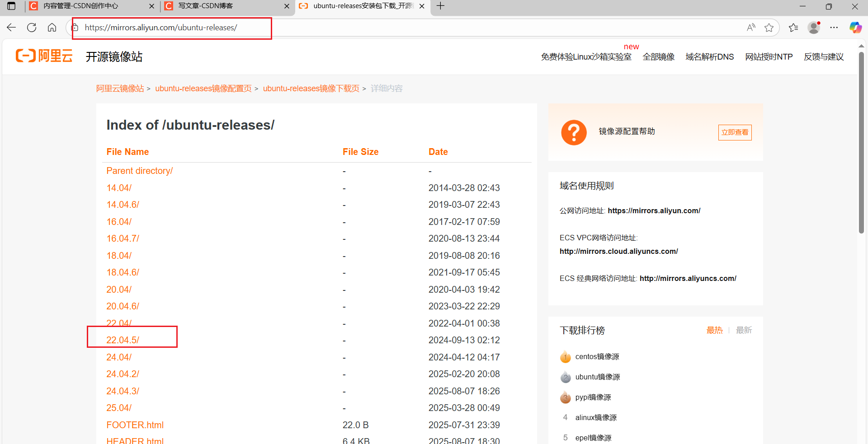Click the scrollbar up arrow
The height and width of the screenshot is (444, 868).
[862, 46]
